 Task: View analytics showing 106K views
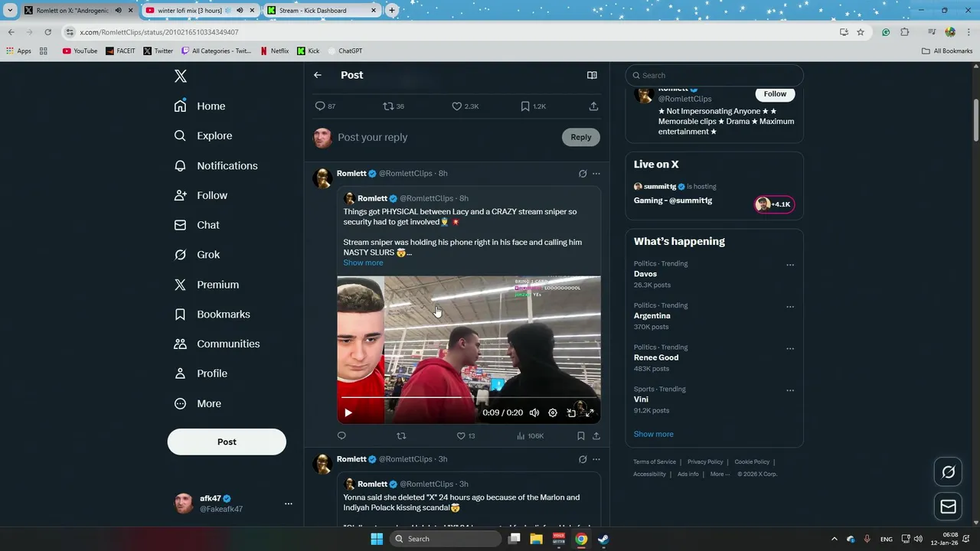click(530, 435)
